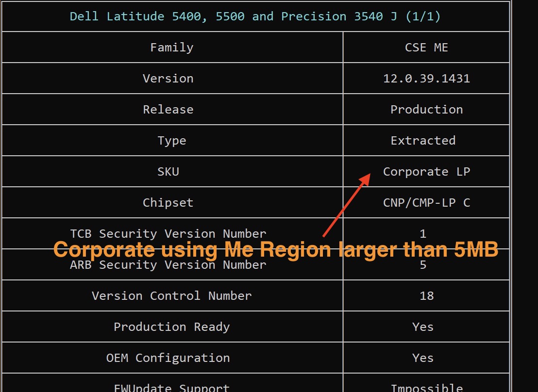
Task: Click the FWUpdate Support row
Action: pos(171,387)
